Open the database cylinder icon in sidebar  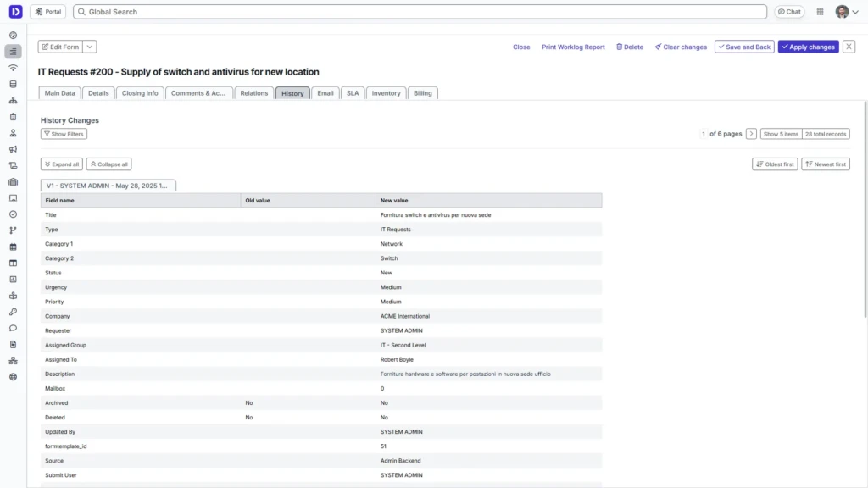tap(14, 84)
